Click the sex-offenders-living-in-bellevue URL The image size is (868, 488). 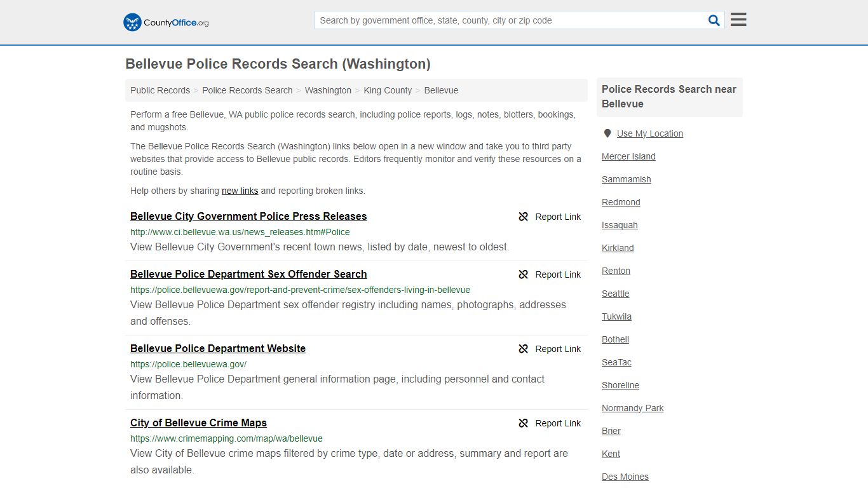[300, 290]
